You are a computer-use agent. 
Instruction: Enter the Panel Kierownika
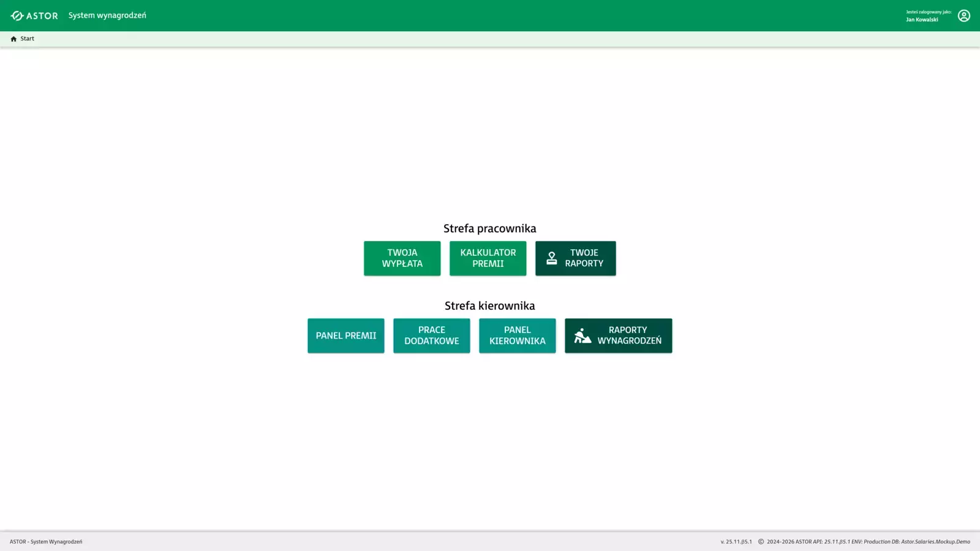517,335
